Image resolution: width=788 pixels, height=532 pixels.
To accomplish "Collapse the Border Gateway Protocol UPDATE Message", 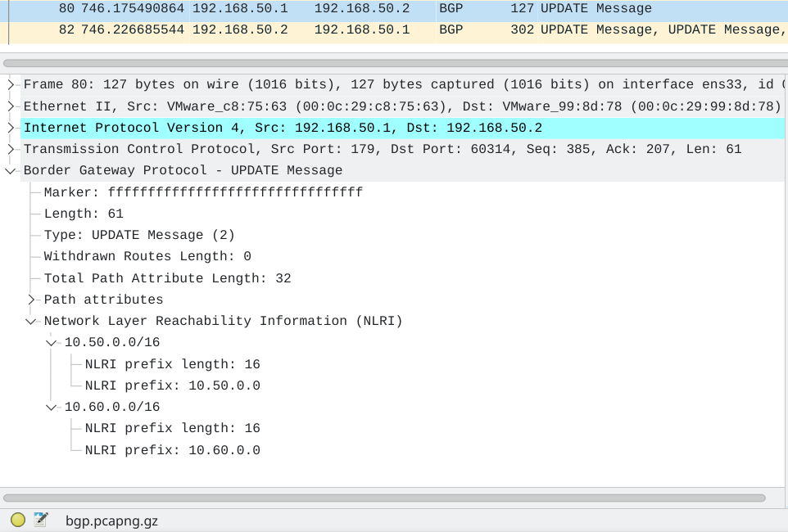I will pos(10,170).
